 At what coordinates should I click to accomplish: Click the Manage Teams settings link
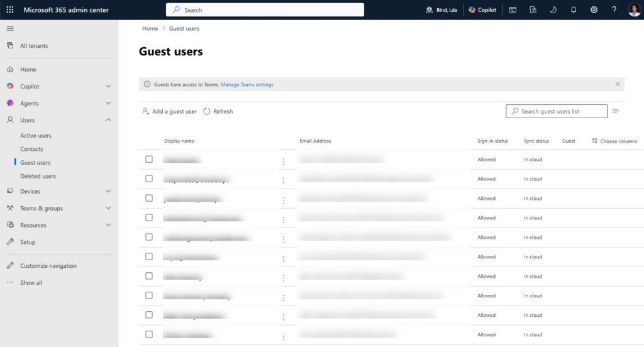247,84
